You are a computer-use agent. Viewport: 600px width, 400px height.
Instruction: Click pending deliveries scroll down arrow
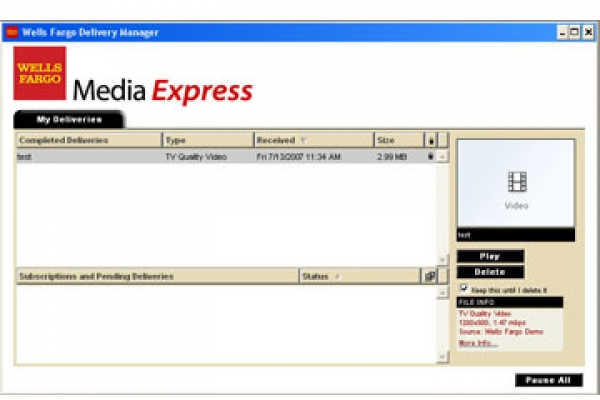pyautogui.click(x=442, y=357)
